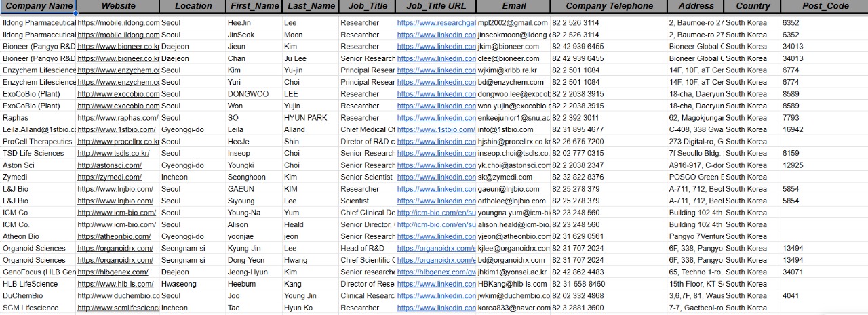The height and width of the screenshot is (315, 868).
Task: Open the atheonbio.com website link
Action: [x=114, y=236]
